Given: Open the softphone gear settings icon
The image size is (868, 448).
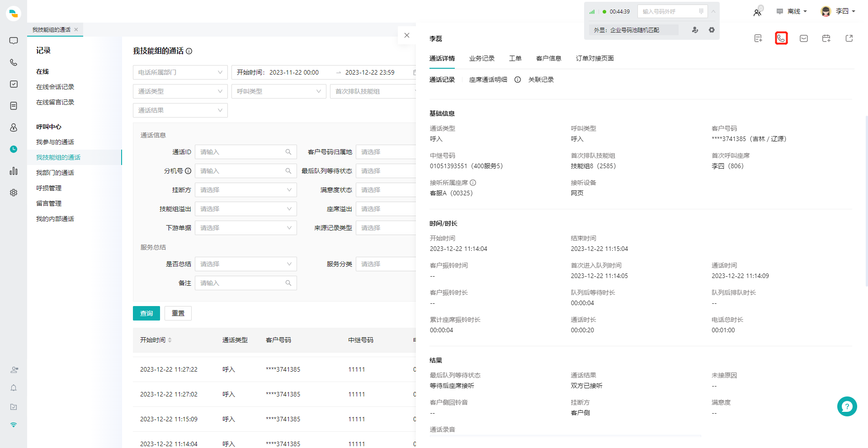Looking at the screenshot, I should pos(712,30).
